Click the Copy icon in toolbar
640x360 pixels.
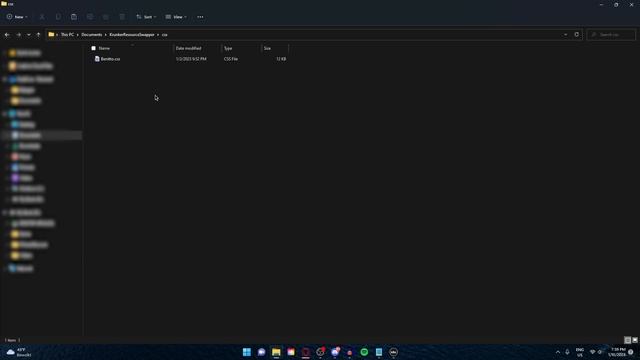coord(58,17)
